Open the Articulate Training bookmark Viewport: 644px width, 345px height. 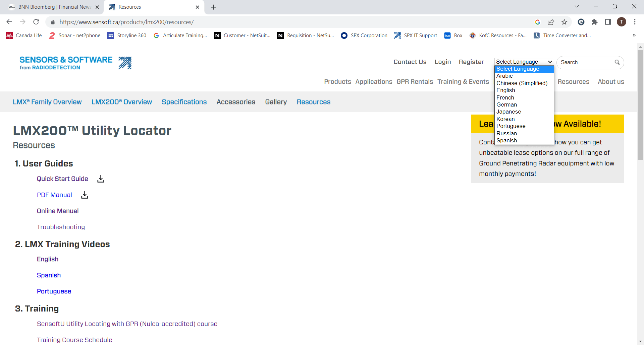click(x=180, y=36)
